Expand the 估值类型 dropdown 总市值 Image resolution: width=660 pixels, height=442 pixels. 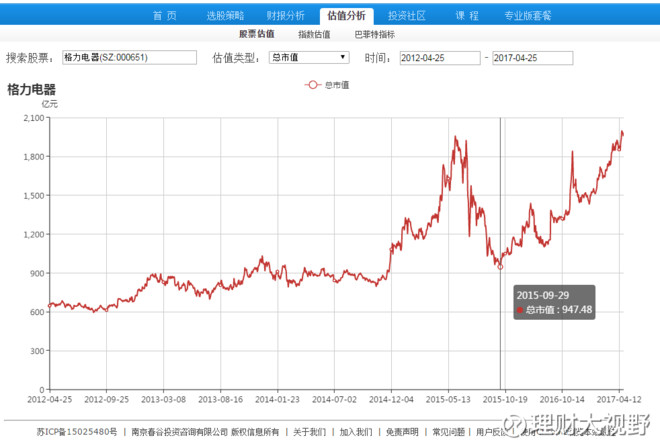[309, 57]
